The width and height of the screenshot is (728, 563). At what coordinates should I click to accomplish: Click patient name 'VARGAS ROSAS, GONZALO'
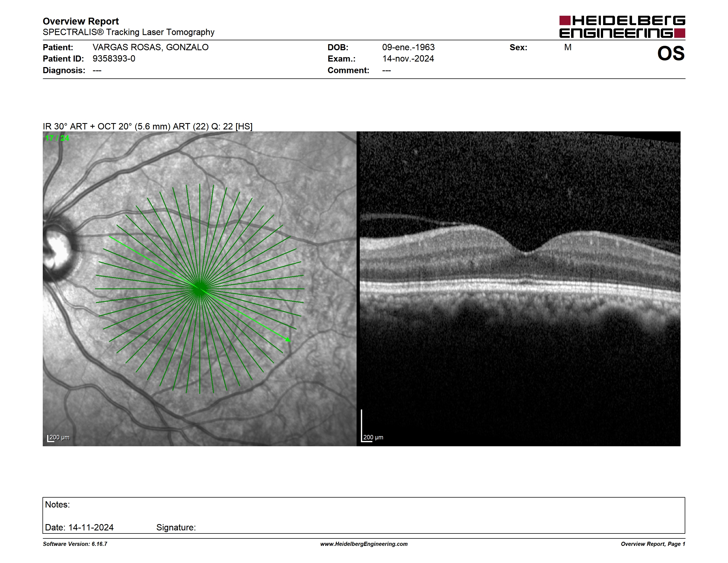point(150,47)
